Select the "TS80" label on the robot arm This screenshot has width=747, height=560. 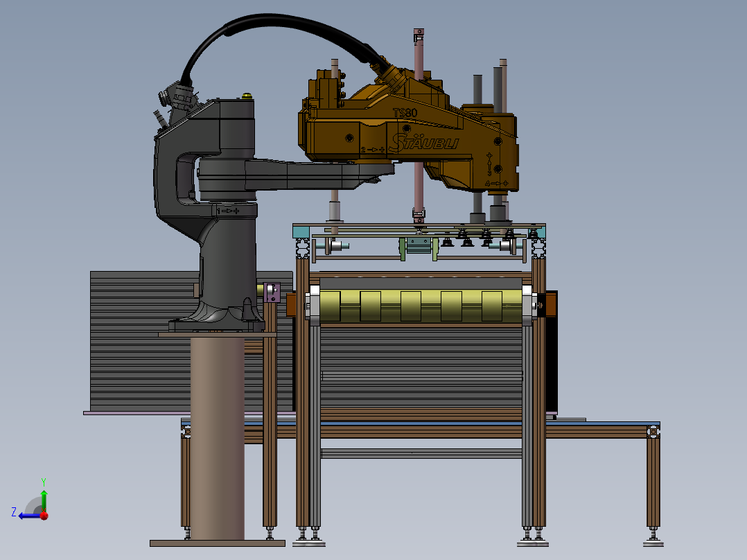tap(405, 113)
